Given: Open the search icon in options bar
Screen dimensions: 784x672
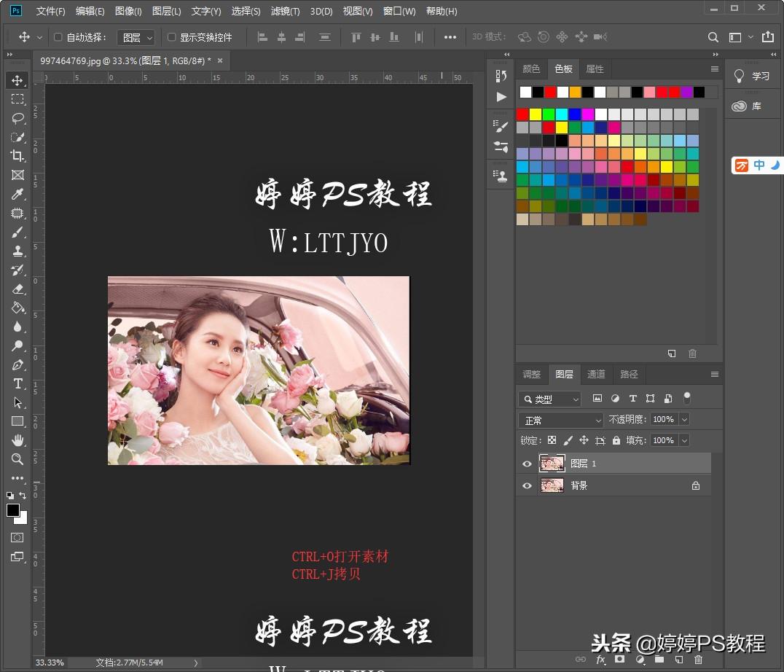Looking at the screenshot, I should [x=713, y=37].
